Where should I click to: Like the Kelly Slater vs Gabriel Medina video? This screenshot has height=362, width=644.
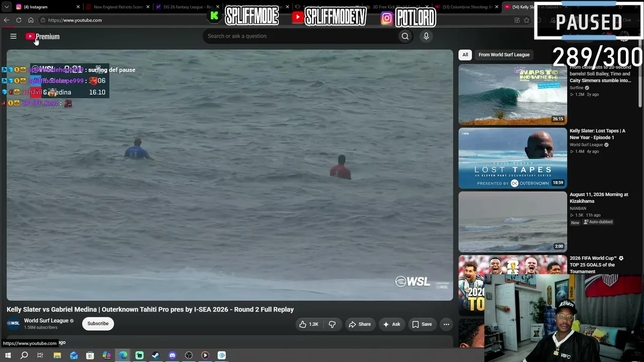pyautogui.click(x=308, y=324)
